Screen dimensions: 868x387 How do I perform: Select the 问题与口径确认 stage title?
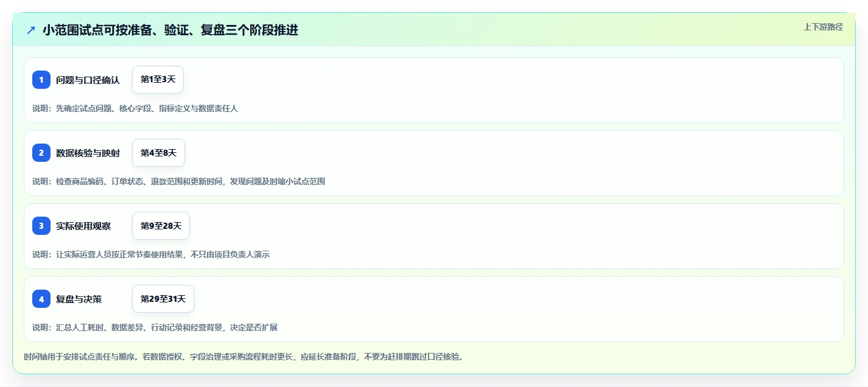pos(88,80)
